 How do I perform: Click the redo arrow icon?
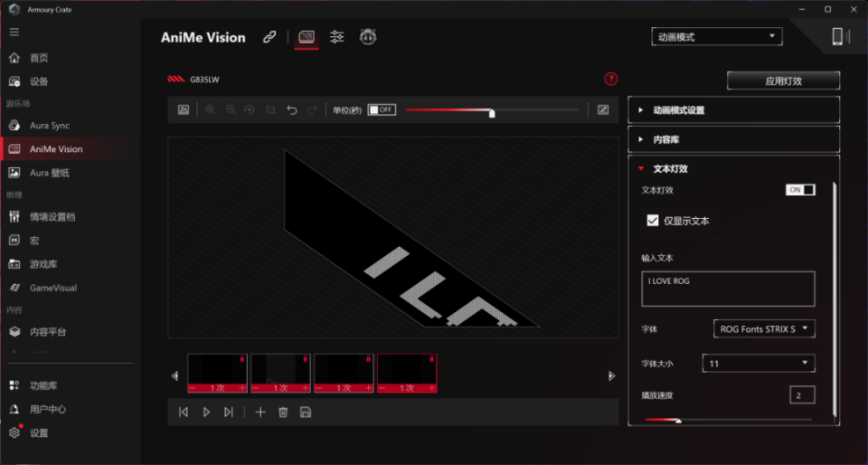click(x=312, y=109)
